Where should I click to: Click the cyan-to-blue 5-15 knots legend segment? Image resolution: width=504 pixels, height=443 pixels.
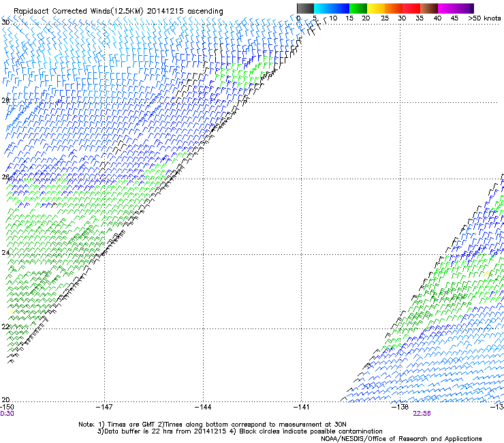click(332, 8)
